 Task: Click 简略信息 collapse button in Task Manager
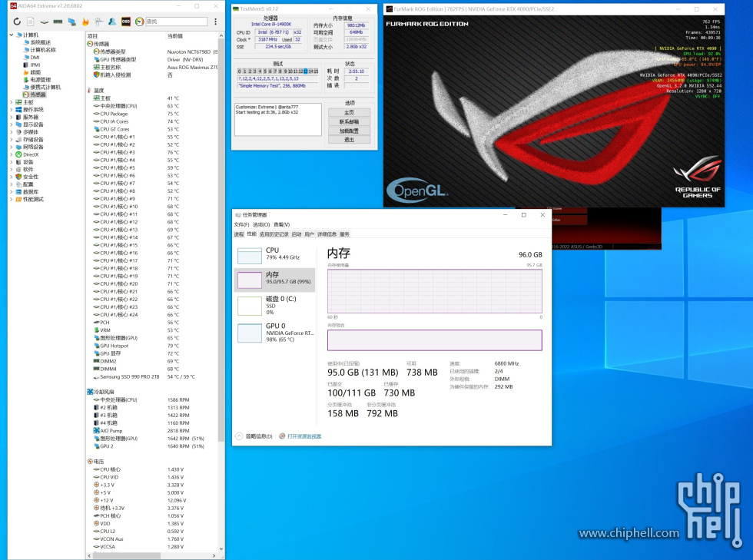(x=254, y=436)
